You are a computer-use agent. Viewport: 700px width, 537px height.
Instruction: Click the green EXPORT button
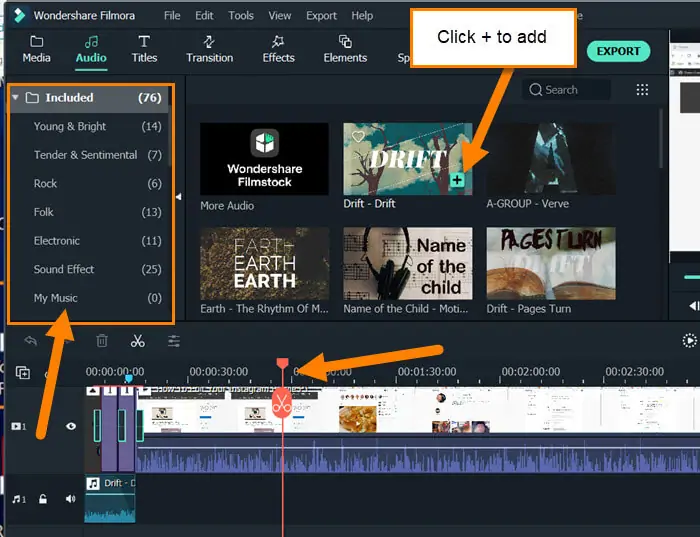(x=618, y=51)
